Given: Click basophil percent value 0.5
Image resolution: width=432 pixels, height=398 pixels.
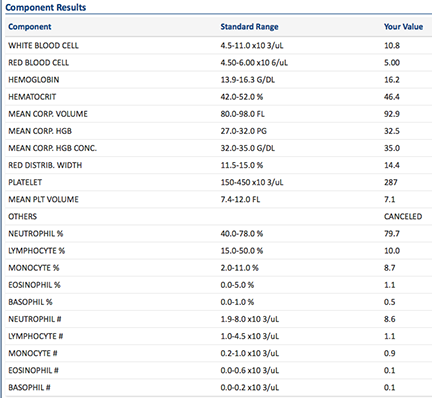Looking at the screenshot, I should 390,302.
